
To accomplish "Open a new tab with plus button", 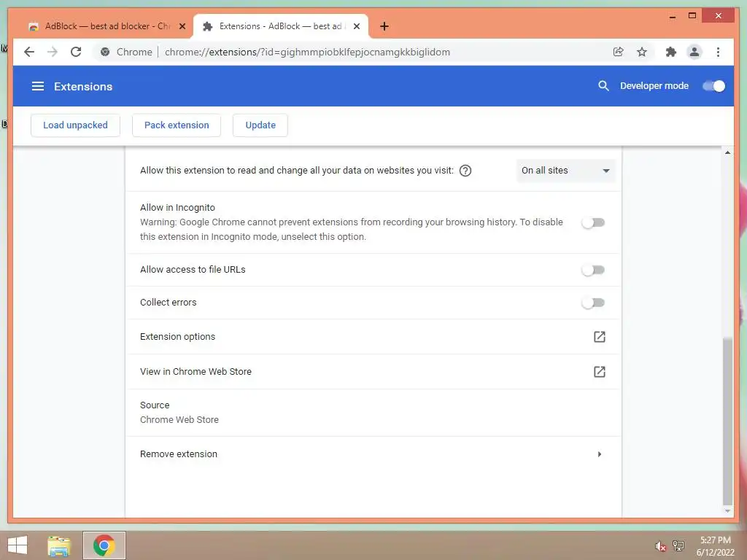I will tap(384, 26).
